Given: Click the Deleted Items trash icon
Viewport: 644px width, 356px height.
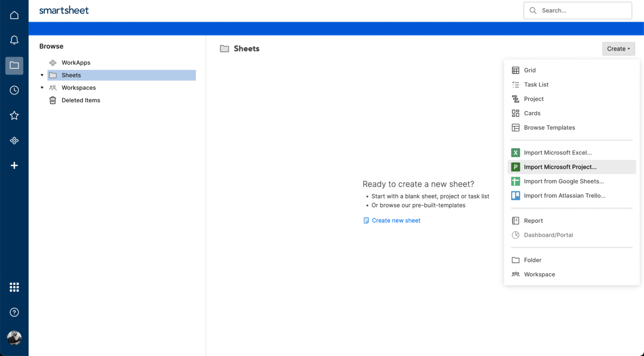Looking at the screenshot, I should click(53, 100).
